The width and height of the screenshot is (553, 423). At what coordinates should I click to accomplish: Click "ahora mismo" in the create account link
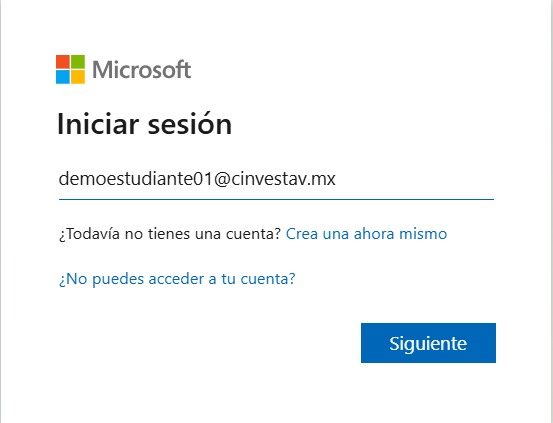[x=400, y=234]
